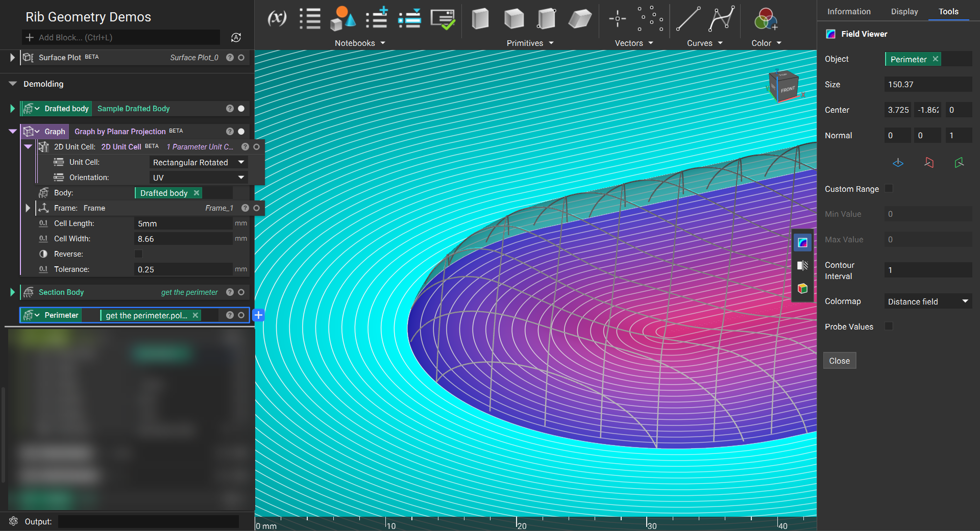Collapse the Demolding section
980x531 pixels.
click(13, 84)
